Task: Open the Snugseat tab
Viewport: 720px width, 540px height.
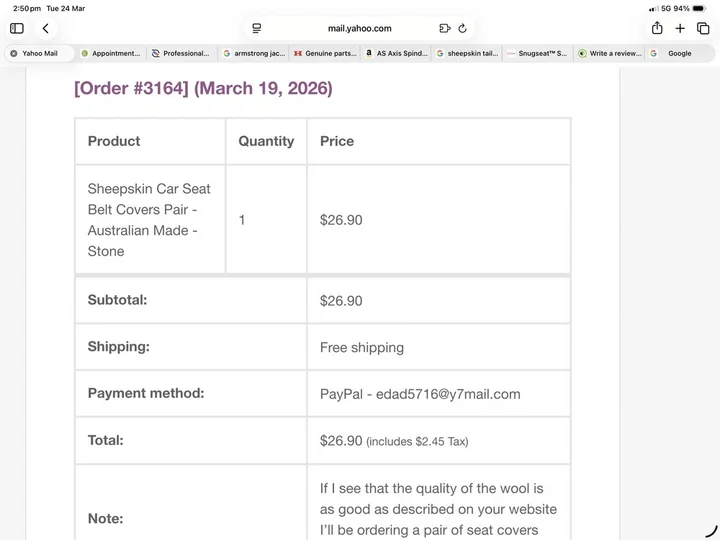Action: tap(538, 53)
